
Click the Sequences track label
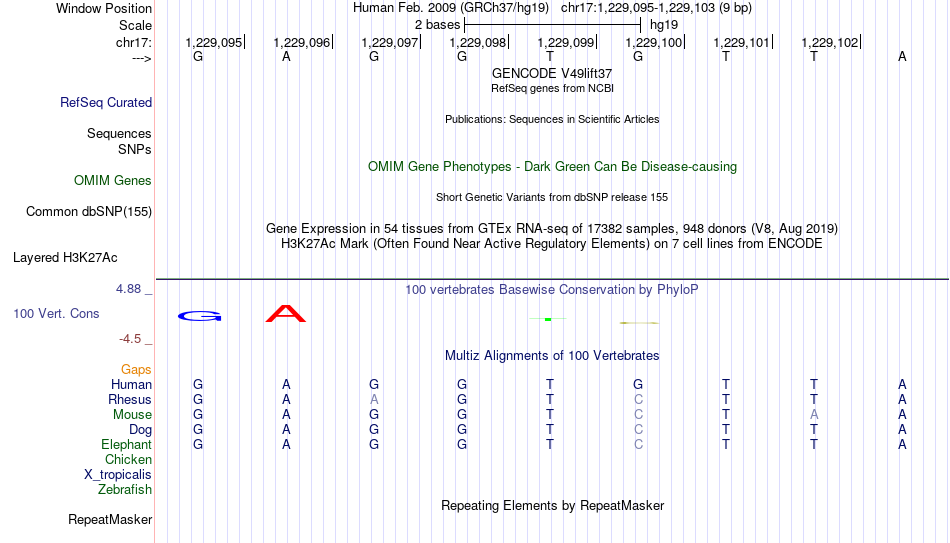tap(119, 133)
